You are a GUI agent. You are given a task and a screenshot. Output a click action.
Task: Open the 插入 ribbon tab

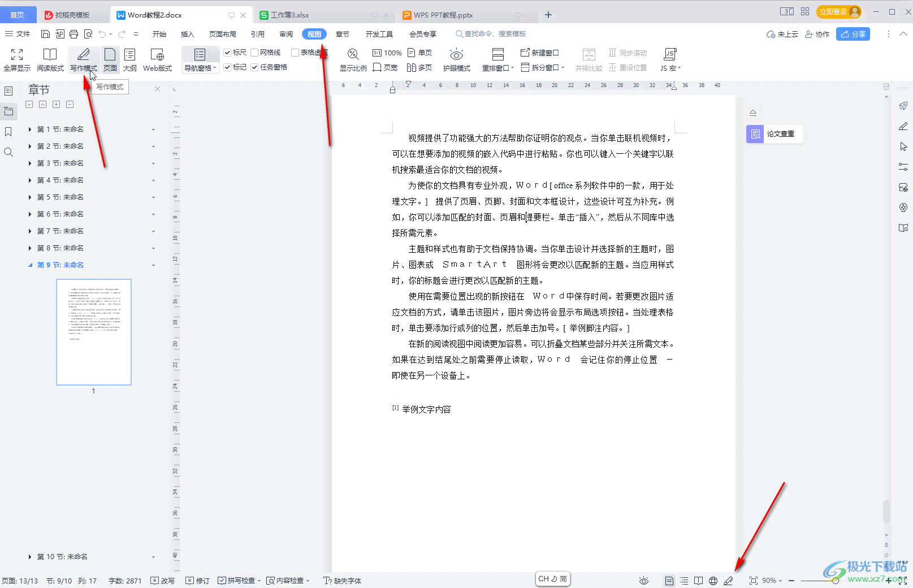coord(187,34)
